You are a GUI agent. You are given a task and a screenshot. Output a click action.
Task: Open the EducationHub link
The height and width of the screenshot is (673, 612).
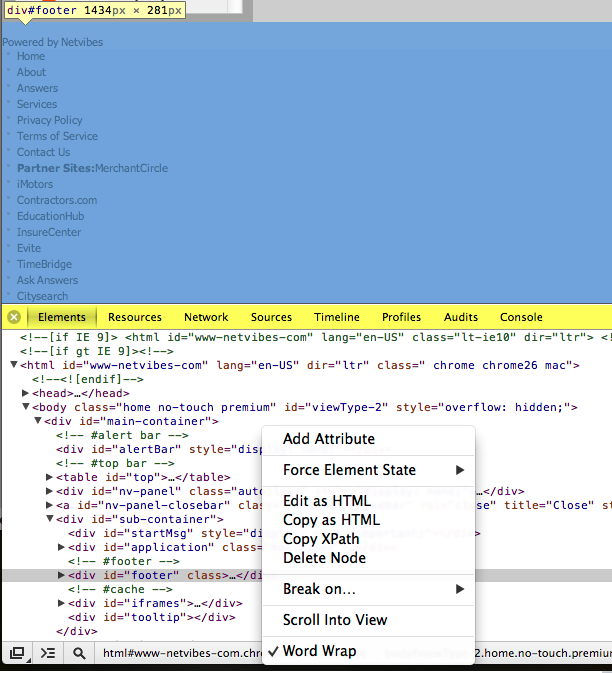tap(51, 216)
